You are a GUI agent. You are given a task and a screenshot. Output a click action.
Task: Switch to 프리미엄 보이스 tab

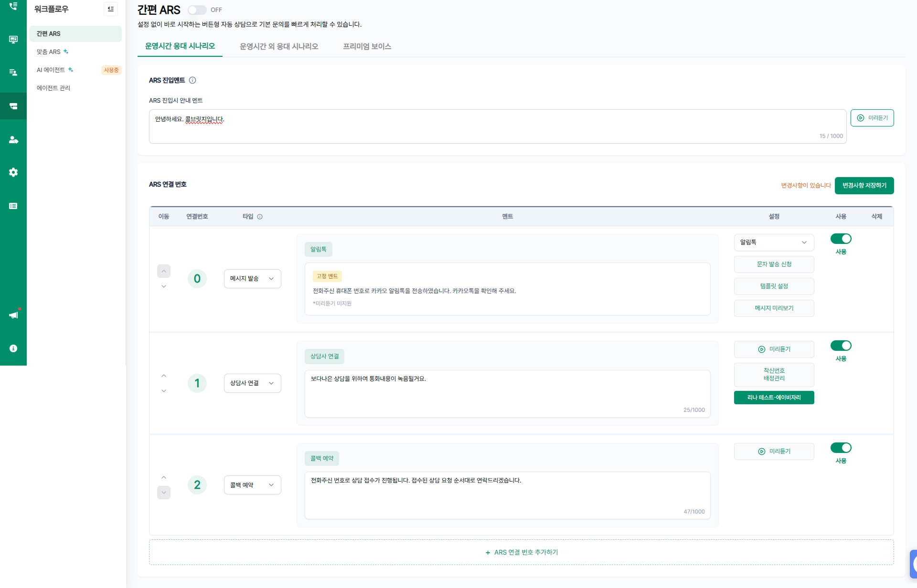pos(367,46)
